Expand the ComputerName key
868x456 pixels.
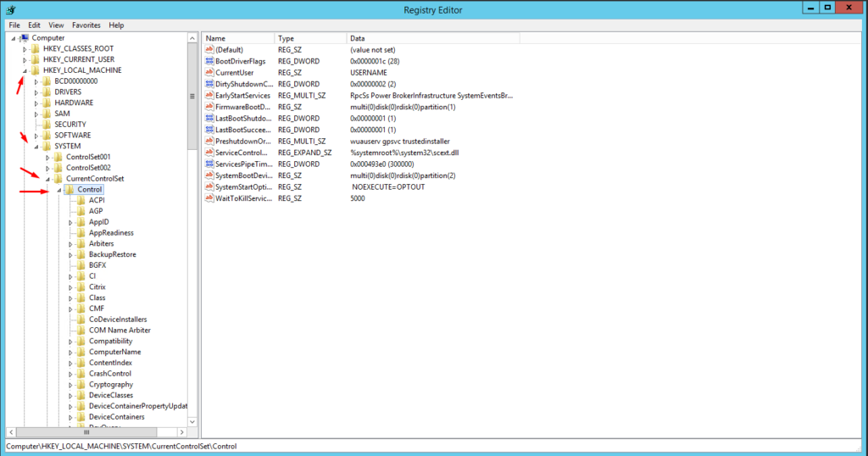[x=70, y=353]
